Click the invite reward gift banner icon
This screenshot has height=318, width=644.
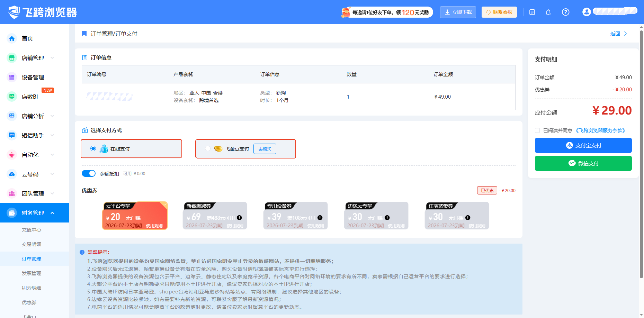[346, 12]
